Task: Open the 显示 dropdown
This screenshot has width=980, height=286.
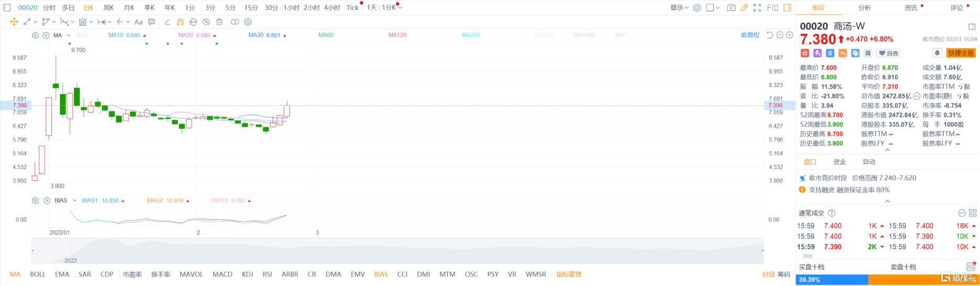Action: click(x=679, y=7)
